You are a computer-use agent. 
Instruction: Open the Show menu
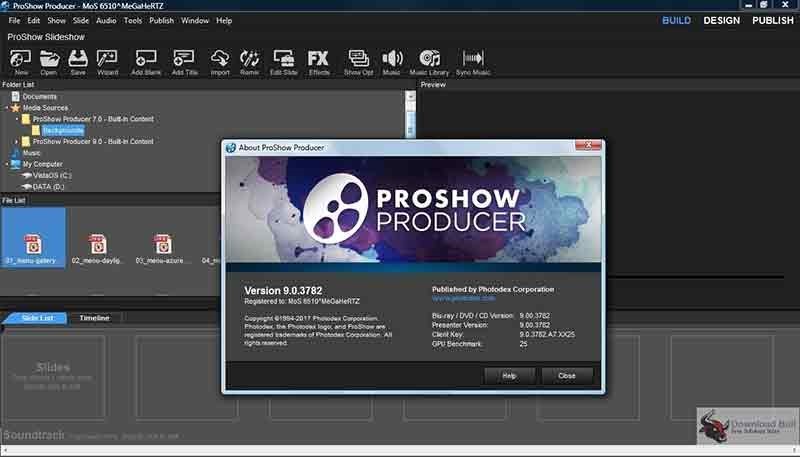57,20
